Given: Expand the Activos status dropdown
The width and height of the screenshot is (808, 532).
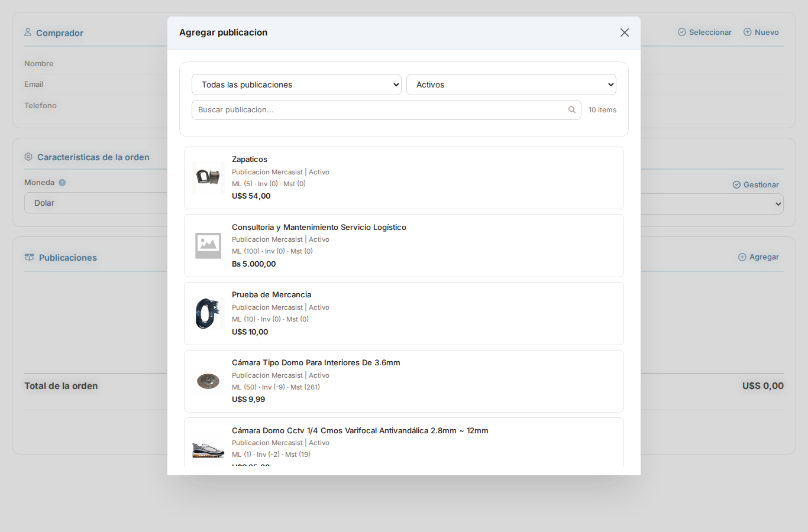Looking at the screenshot, I should point(511,85).
